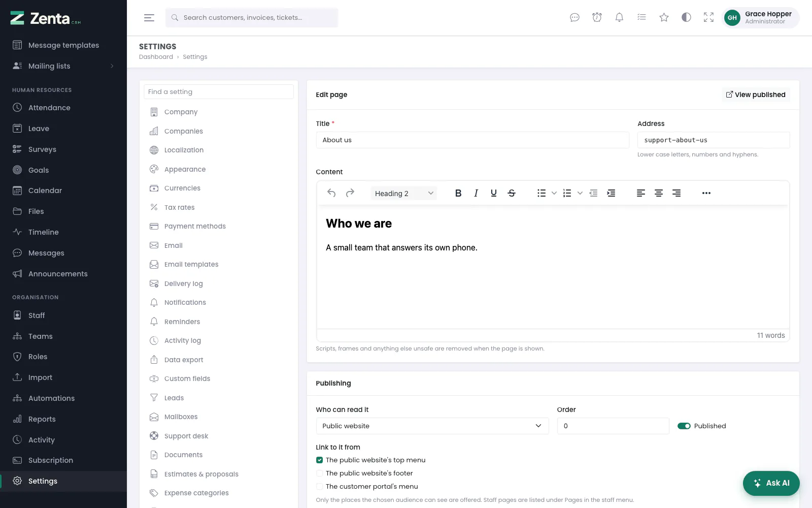The width and height of the screenshot is (812, 508).
Task: Open the notifications bell in header
Action: 619,17
